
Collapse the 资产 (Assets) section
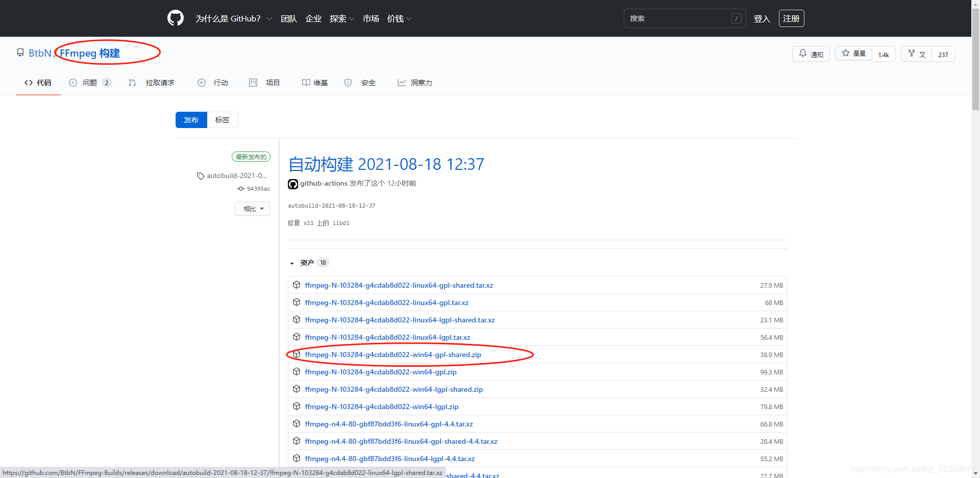coord(307,263)
